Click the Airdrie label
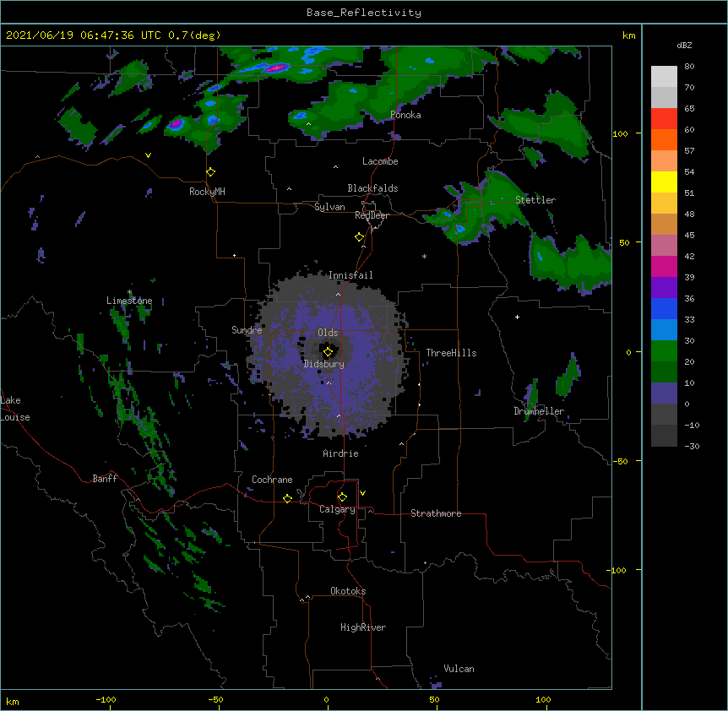 point(341,453)
